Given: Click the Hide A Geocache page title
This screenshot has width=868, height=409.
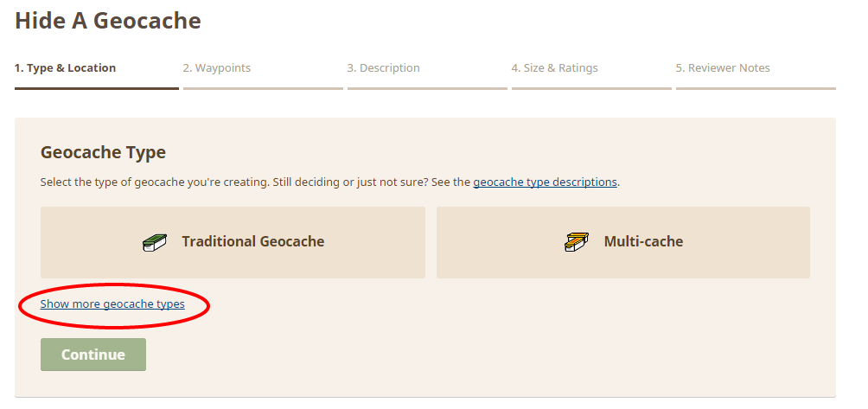Looking at the screenshot, I should (108, 21).
